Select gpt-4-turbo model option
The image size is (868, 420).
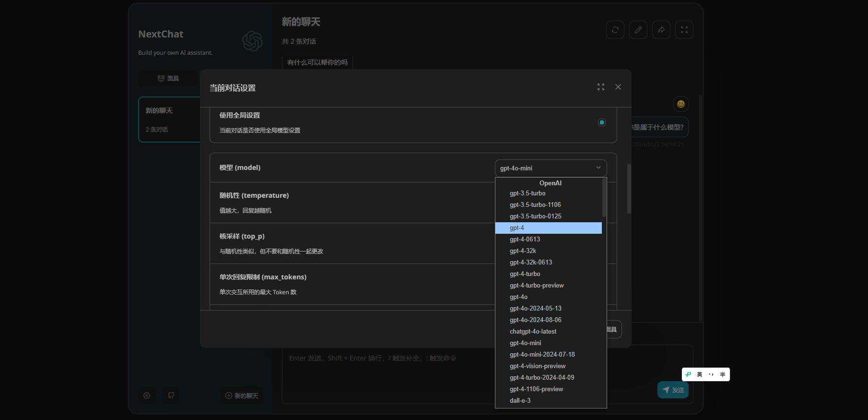(549, 274)
